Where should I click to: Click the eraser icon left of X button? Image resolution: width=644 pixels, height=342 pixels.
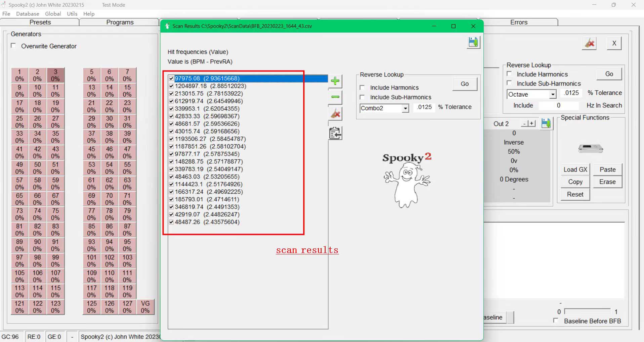click(x=589, y=43)
